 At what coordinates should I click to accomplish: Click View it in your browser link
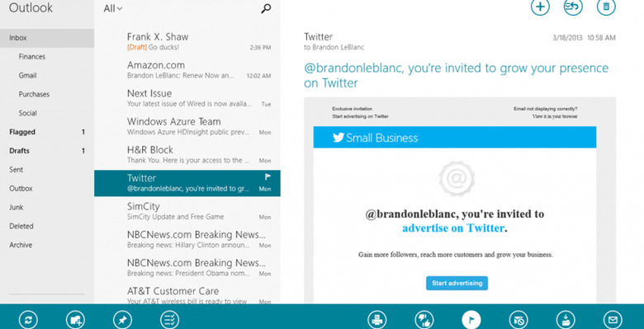pos(555,116)
